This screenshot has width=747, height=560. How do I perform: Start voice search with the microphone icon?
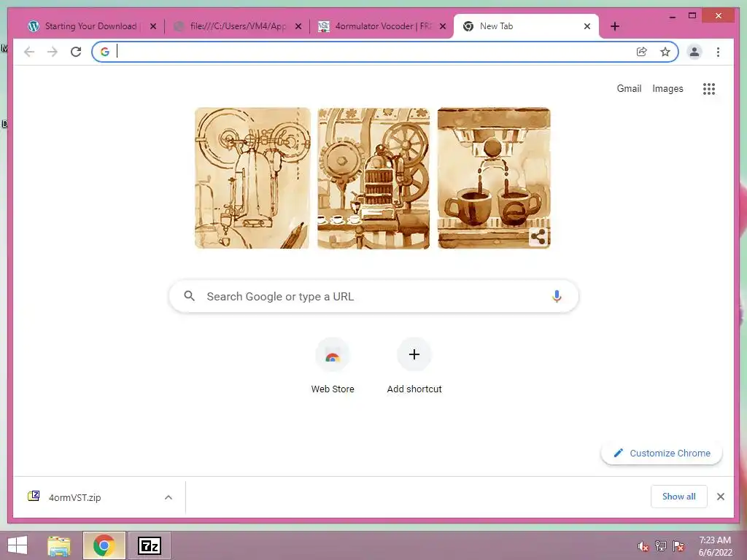click(x=557, y=296)
